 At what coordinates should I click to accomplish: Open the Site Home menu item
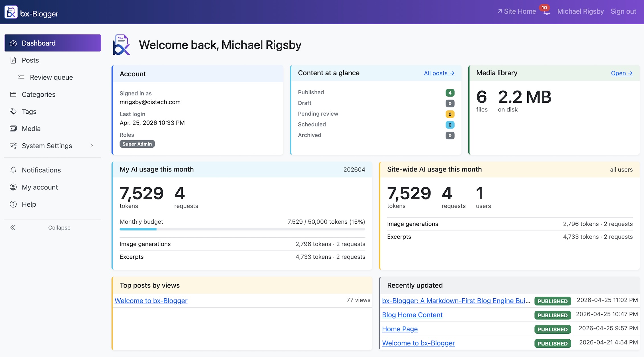click(x=516, y=11)
